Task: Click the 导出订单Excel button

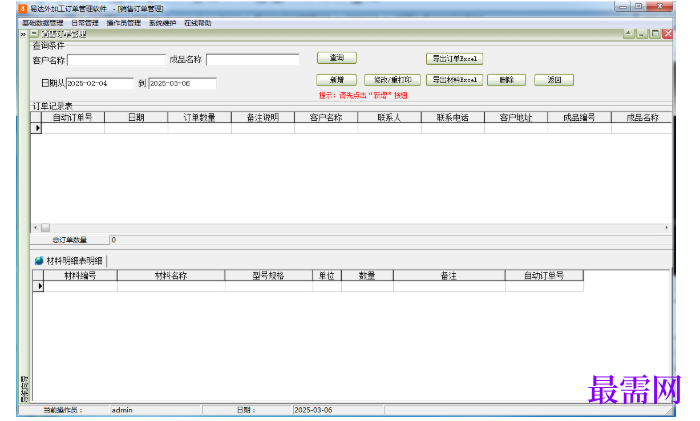Action: [x=454, y=58]
